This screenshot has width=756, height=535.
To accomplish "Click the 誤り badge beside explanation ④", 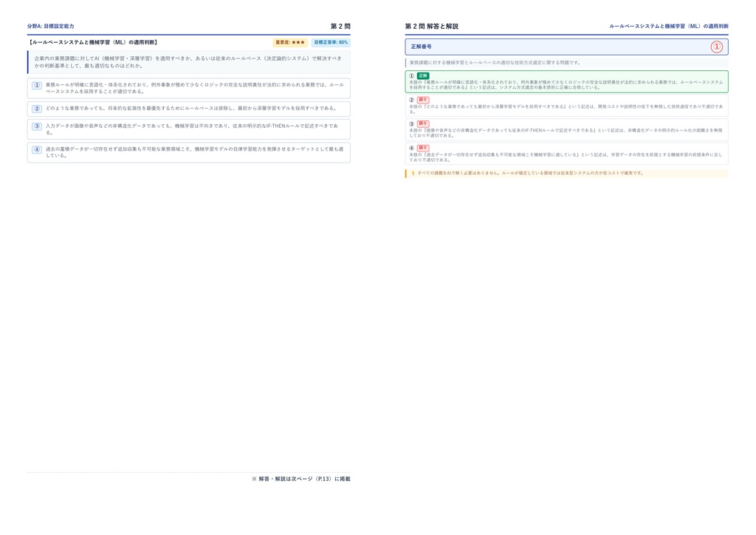I will [423, 148].
